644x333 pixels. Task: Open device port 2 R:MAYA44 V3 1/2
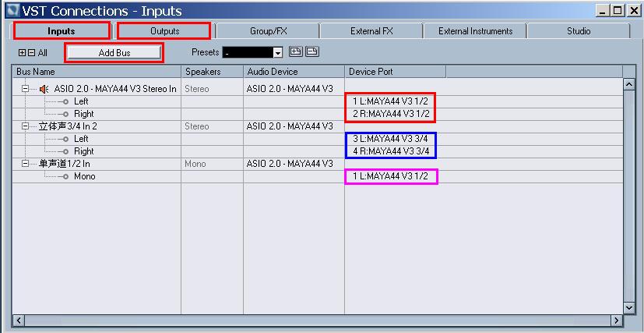[391, 114]
